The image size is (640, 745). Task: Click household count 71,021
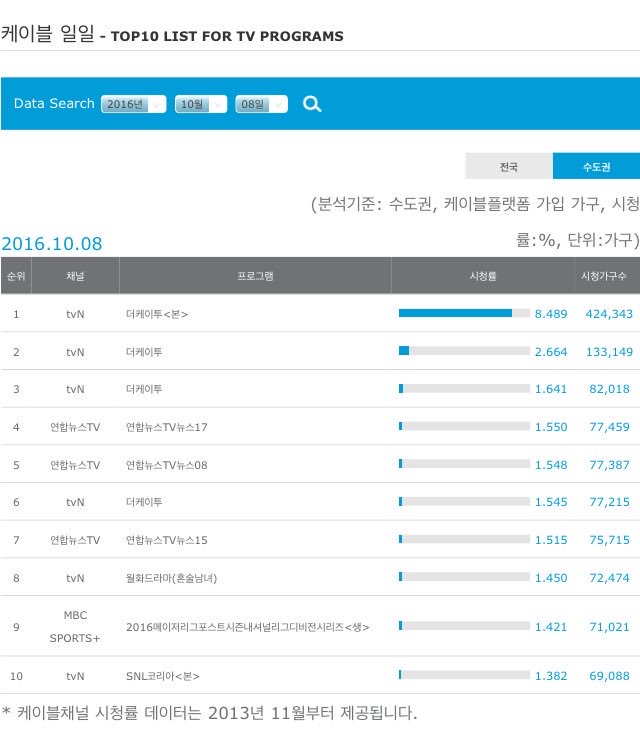pyautogui.click(x=609, y=627)
